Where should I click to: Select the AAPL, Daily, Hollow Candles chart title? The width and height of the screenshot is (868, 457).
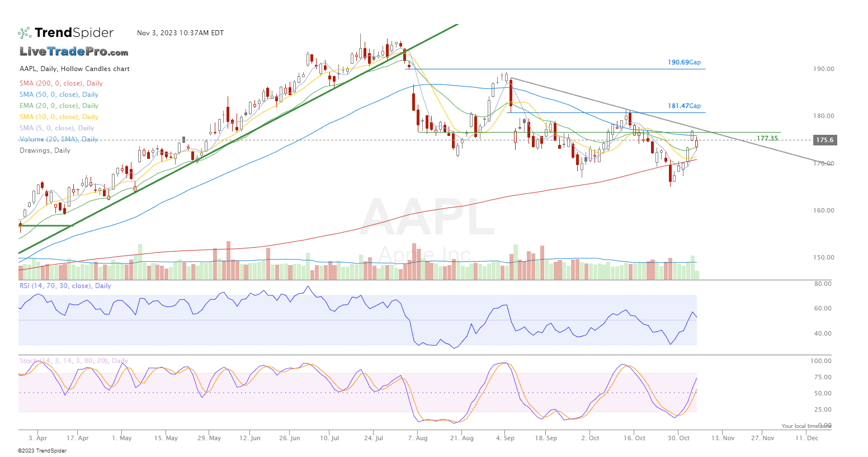pyautogui.click(x=74, y=69)
